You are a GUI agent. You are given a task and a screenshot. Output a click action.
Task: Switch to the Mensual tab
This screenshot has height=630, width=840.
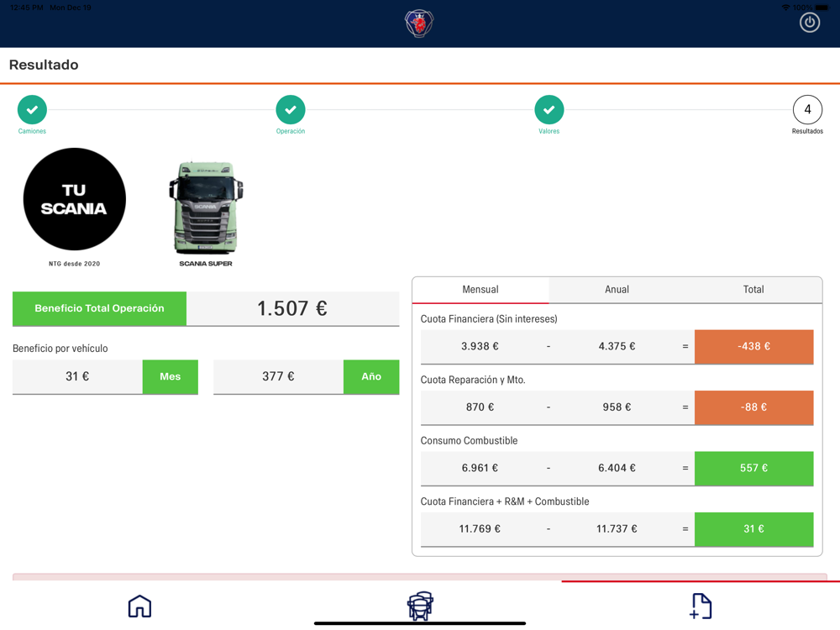pyautogui.click(x=480, y=290)
